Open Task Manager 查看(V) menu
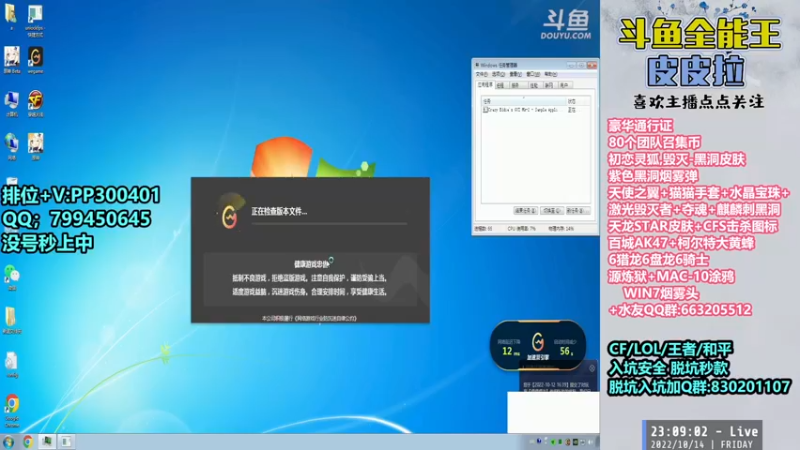800x450 pixels. (x=515, y=74)
